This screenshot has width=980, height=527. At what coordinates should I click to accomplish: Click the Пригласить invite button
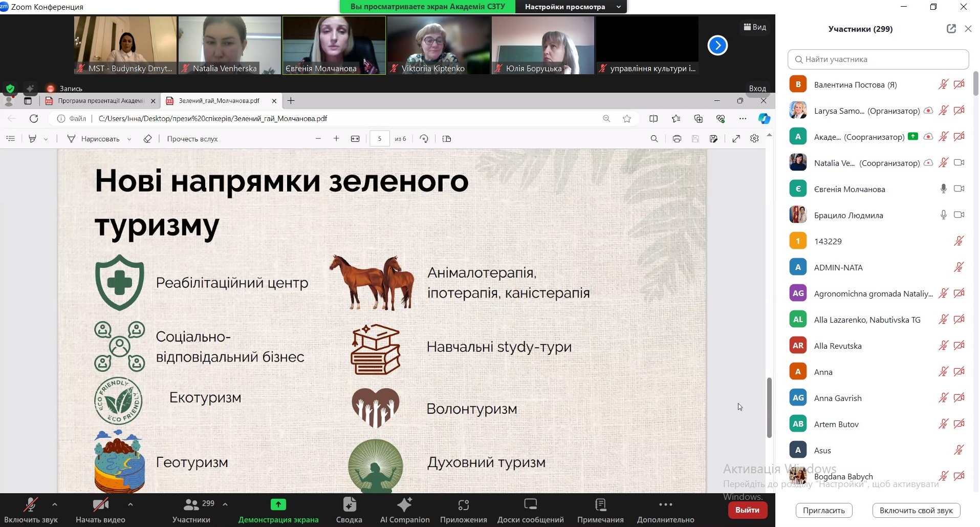(823, 510)
